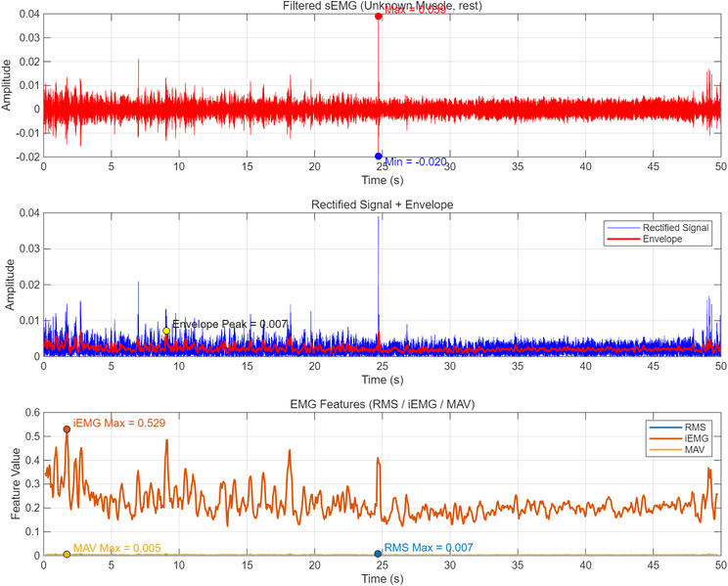Click the blue Min marker in the sEMG plot
Viewport: 728px width, 586px height.
coord(379,157)
